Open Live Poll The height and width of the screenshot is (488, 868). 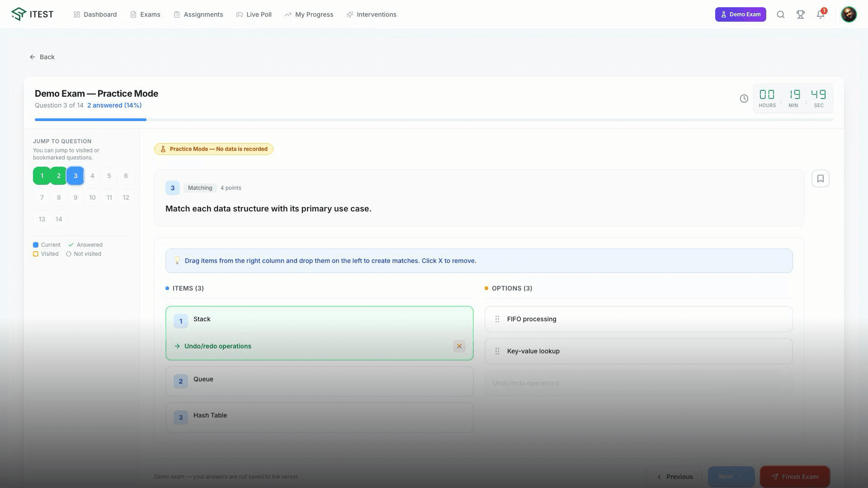click(x=254, y=14)
